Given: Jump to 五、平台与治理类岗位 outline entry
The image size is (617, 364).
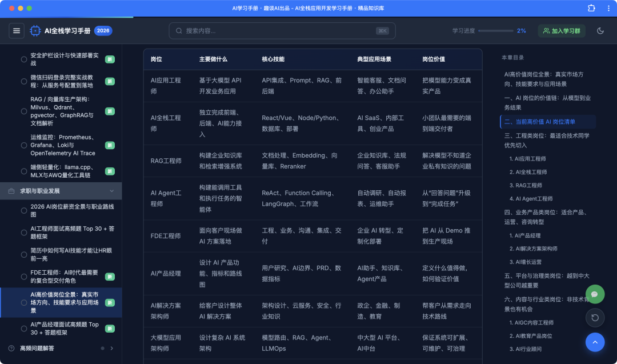Looking at the screenshot, I should tap(547, 281).
